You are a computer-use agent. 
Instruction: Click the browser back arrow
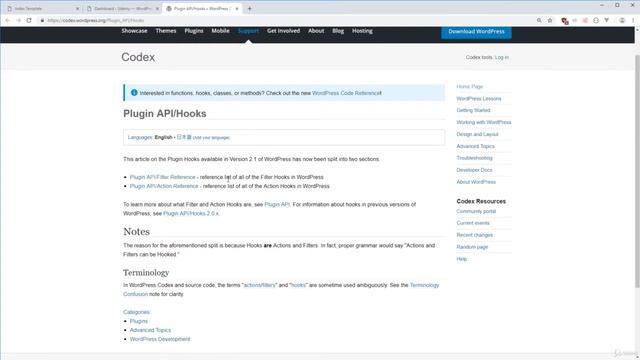[7, 20]
